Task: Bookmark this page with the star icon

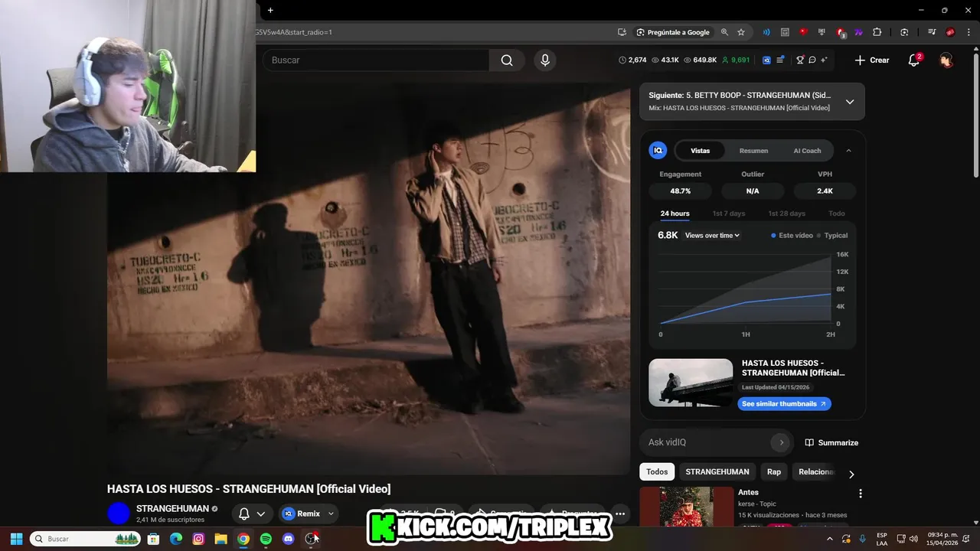Action: pyautogui.click(x=741, y=32)
